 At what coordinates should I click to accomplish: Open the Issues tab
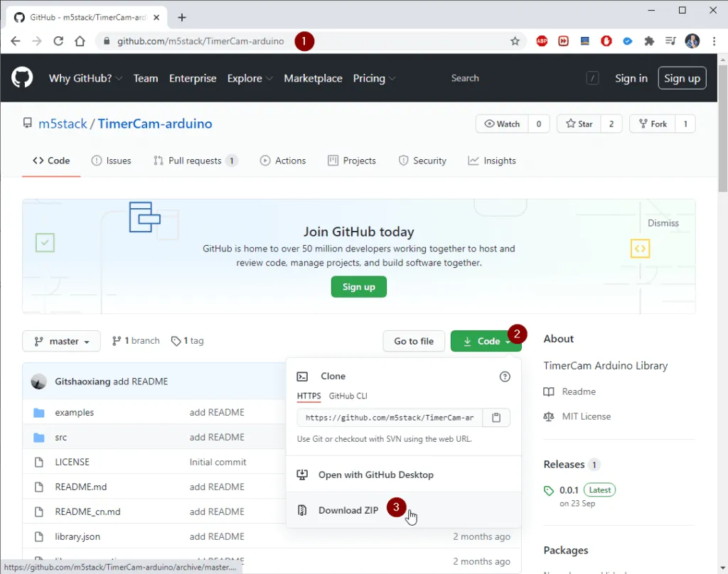[111, 161]
